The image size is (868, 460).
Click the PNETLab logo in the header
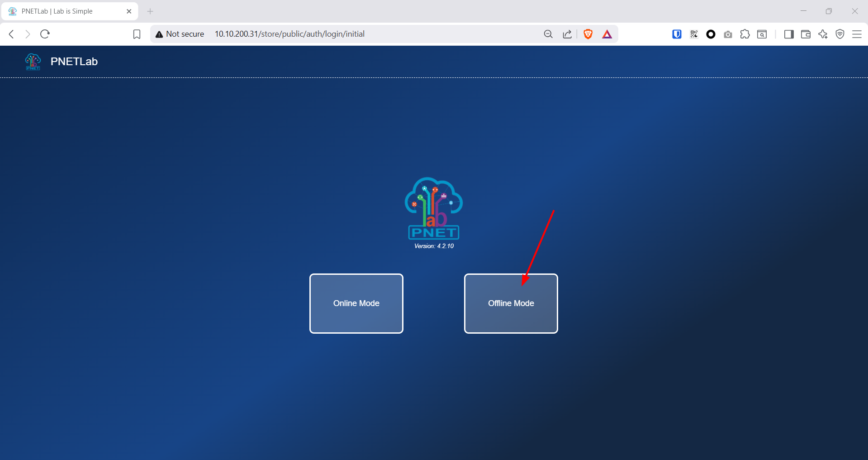[x=33, y=62]
